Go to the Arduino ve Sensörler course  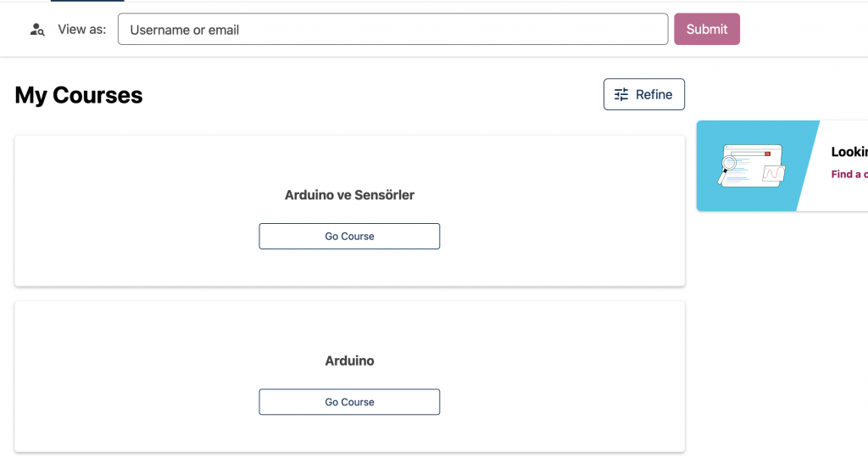(x=349, y=237)
